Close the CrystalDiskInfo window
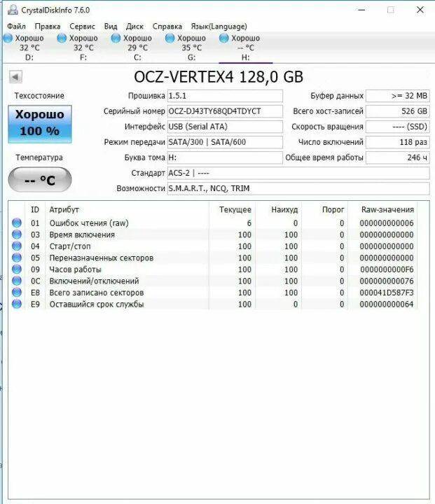Screen dimensions: 435x504 click(x=420, y=10)
